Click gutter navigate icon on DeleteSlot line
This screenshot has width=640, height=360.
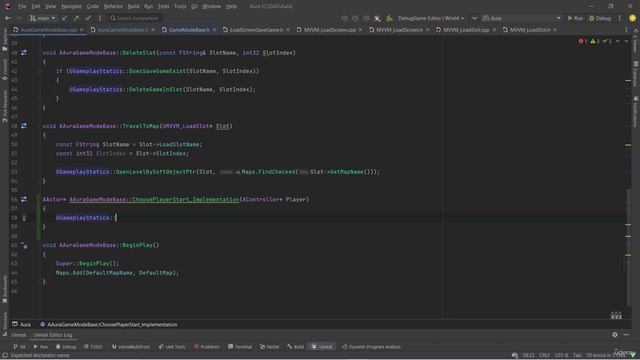click(24, 53)
